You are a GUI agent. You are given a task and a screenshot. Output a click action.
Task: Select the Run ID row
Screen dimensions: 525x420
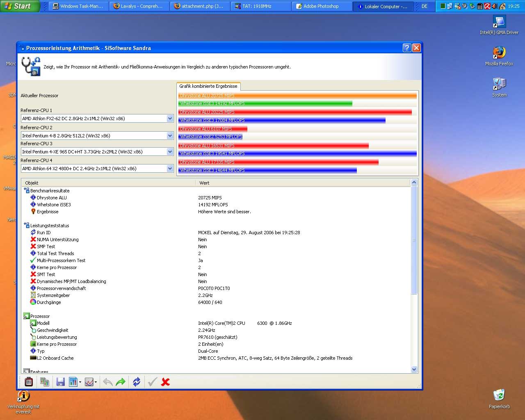click(x=216, y=233)
